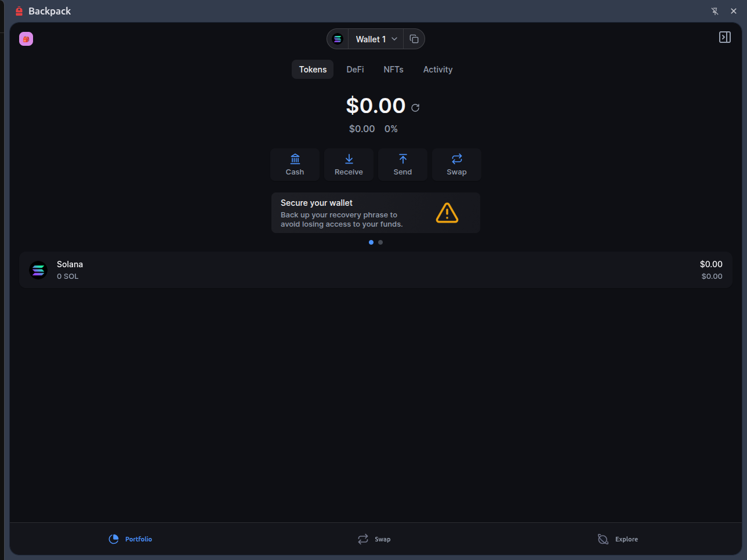View the Activity tab
The height and width of the screenshot is (560, 747).
point(438,70)
